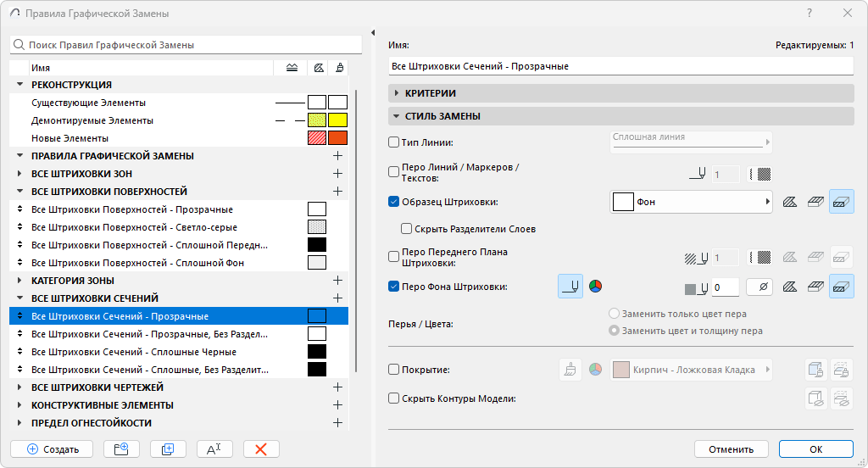The height and width of the screenshot is (468, 868).
Task: Click the pen icon for hatch background
Action: click(570, 287)
